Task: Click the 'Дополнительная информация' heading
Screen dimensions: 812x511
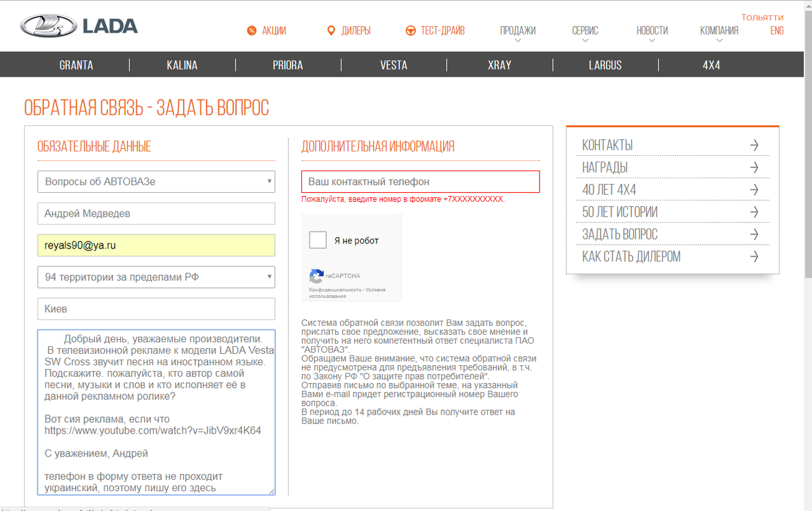Action: pos(378,146)
